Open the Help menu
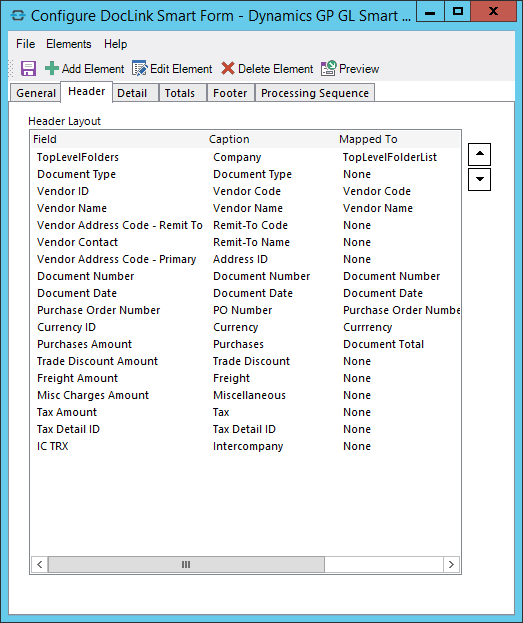Viewport: 523px width, 623px height. (116, 44)
